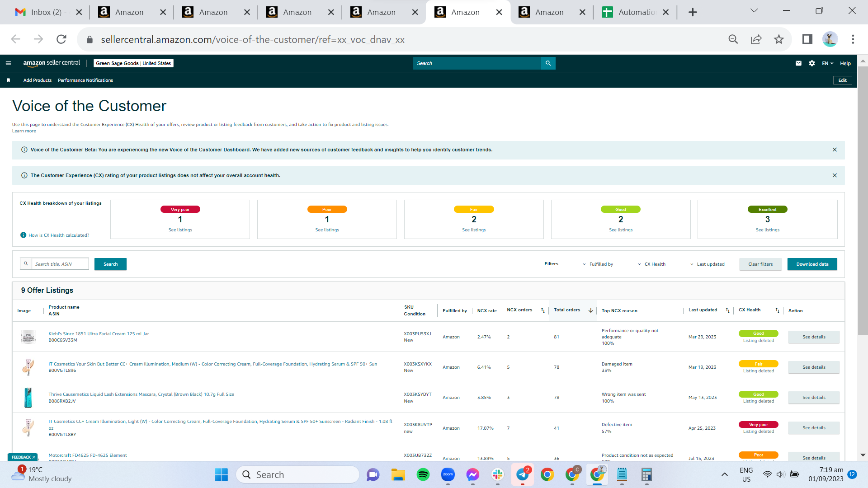868x488 pixels.
Task: Expand the Last updated filter dropdown
Action: [708, 264]
